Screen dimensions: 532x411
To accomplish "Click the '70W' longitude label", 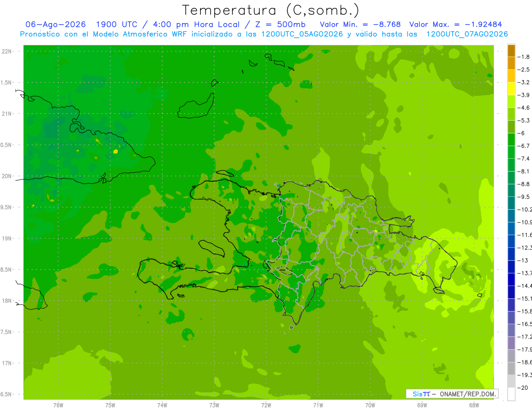I will pos(370,405).
